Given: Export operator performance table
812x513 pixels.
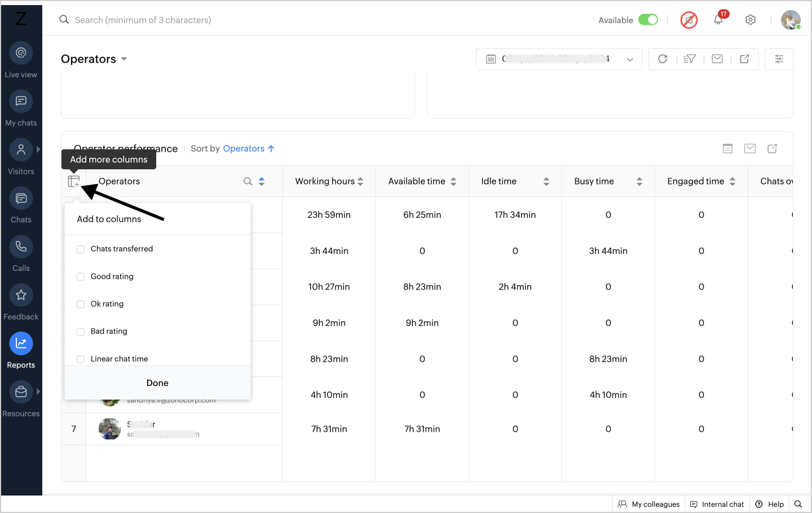Looking at the screenshot, I should point(772,148).
